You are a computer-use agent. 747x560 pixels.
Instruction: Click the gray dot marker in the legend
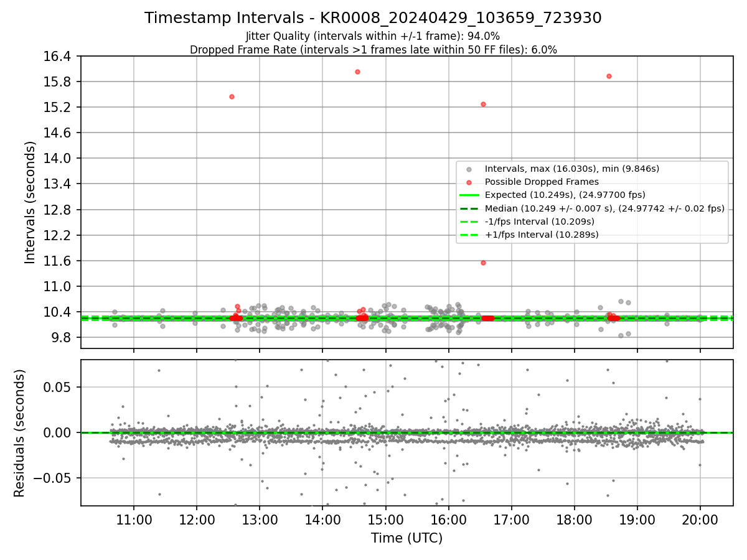tap(469, 169)
